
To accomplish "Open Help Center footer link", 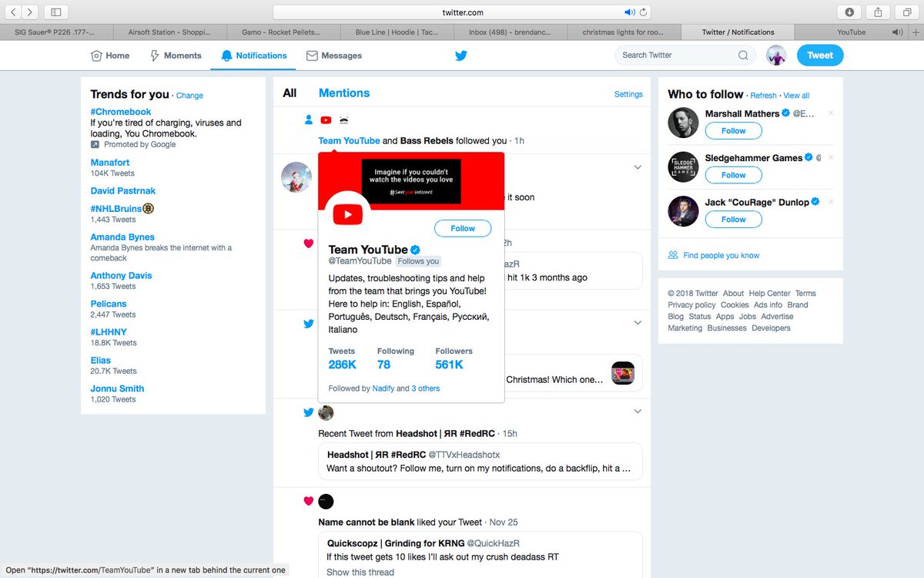I will [769, 294].
